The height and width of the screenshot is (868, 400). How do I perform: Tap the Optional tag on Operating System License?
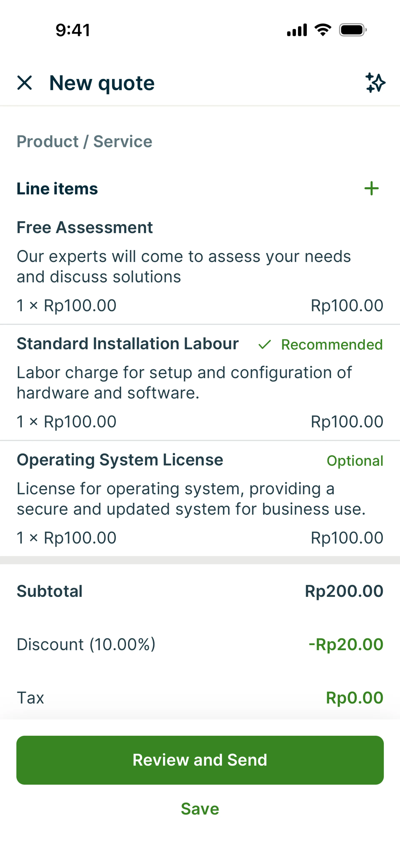pos(355,461)
